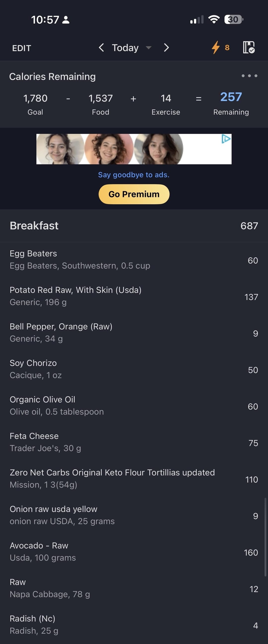
Task: Select Soy Chorizo Cacique entry
Action: 35,369
